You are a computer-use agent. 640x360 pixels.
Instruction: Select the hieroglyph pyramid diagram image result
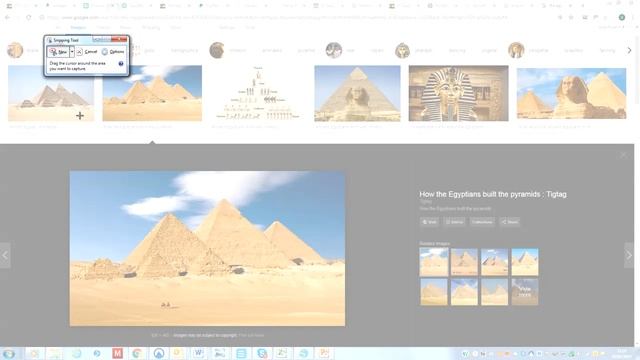coord(258,93)
